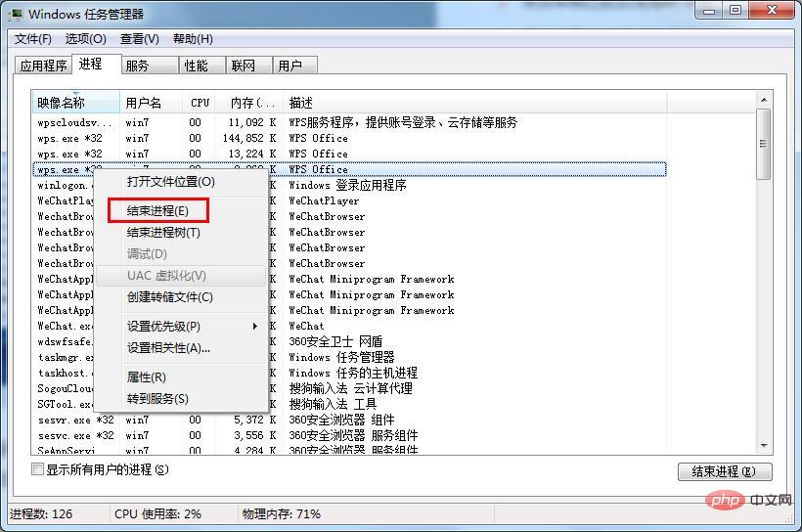This screenshot has height=532, width=802.
Task: Minimize the Task Manager window
Action: [x=709, y=10]
